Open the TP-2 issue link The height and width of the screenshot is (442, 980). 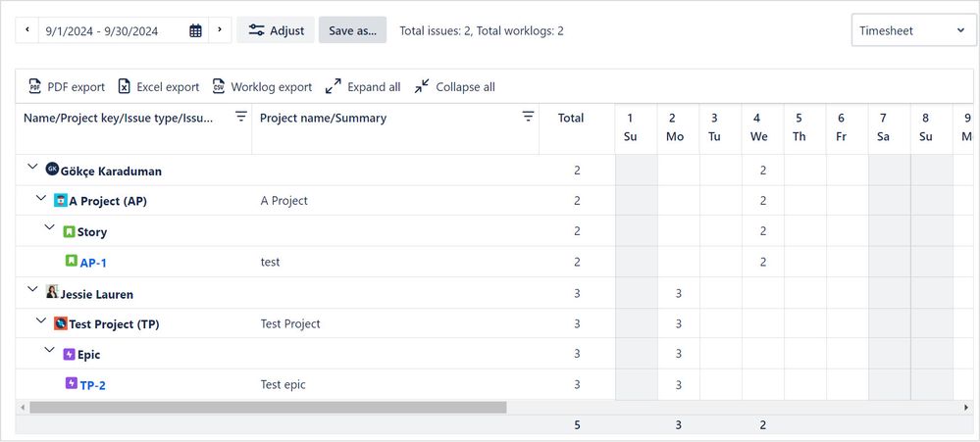[92, 386]
